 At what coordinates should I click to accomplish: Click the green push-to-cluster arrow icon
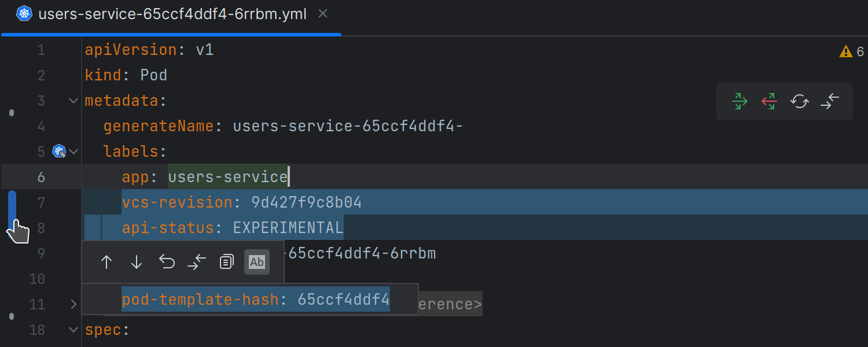tap(740, 101)
